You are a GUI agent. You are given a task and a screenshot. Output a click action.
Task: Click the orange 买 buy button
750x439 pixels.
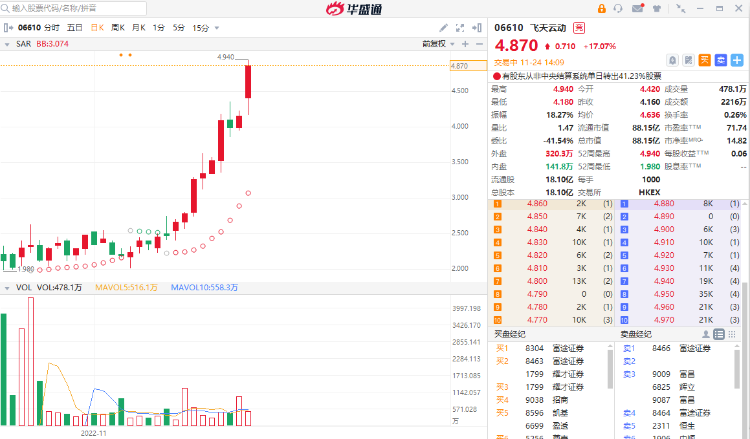(705, 60)
